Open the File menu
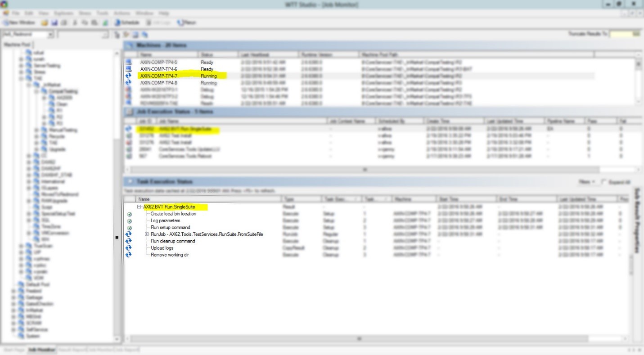644x355 pixels. point(15,13)
